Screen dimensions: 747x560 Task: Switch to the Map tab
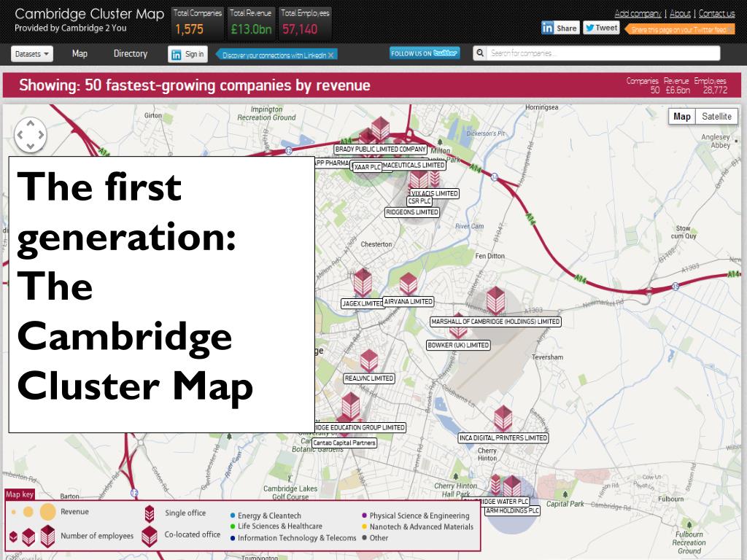point(80,53)
